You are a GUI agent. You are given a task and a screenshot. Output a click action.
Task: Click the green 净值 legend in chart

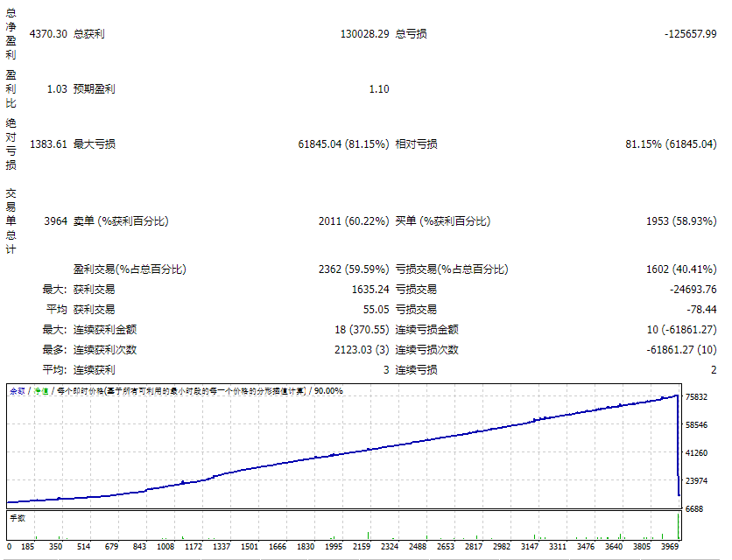click(x=41, y=391)
